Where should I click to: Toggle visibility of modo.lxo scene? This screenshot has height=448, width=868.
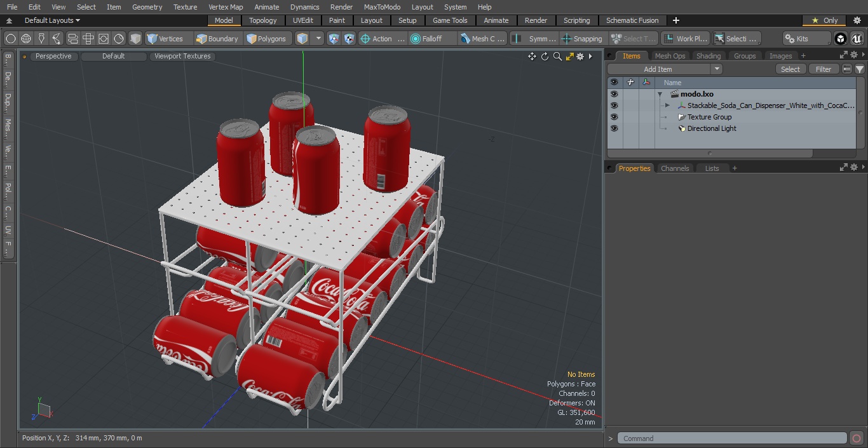614,94
